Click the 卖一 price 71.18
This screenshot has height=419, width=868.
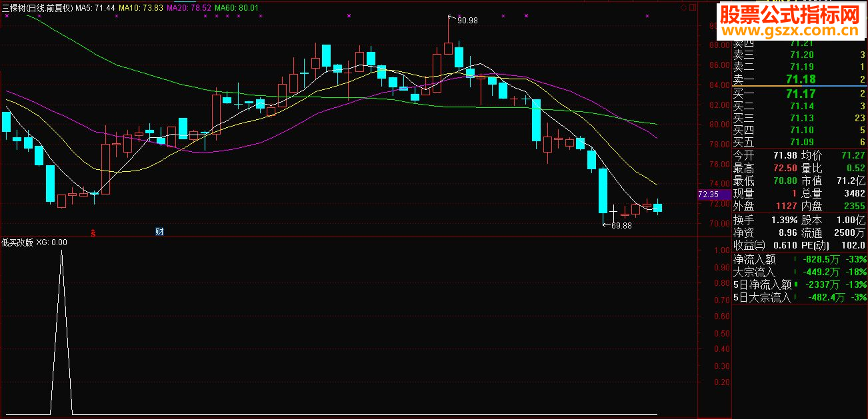pyautogui.click(x=800, y=79)
